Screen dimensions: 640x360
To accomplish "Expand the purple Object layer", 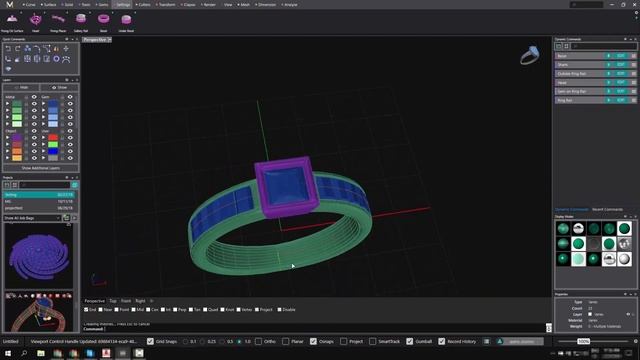I will (x=7, y=138).
